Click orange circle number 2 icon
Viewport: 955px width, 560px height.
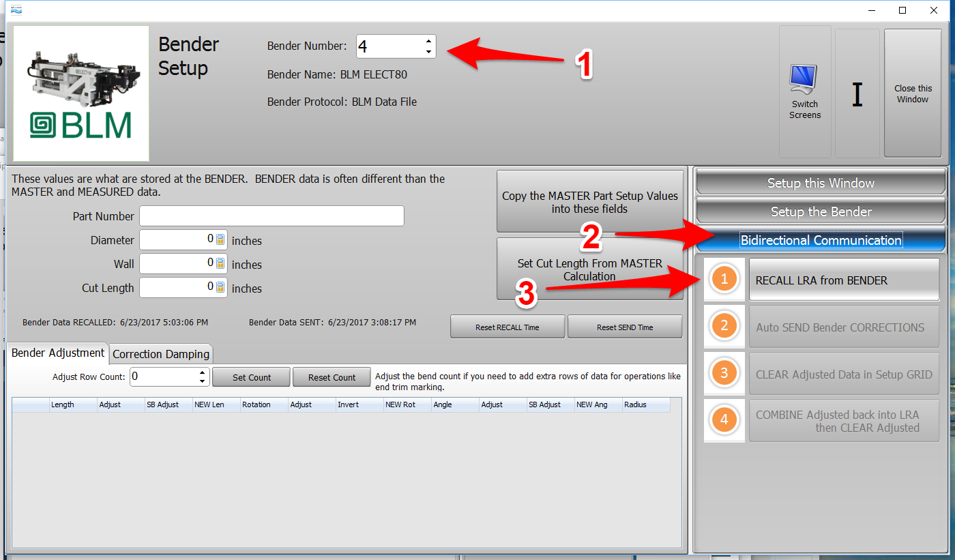[724, 326]
